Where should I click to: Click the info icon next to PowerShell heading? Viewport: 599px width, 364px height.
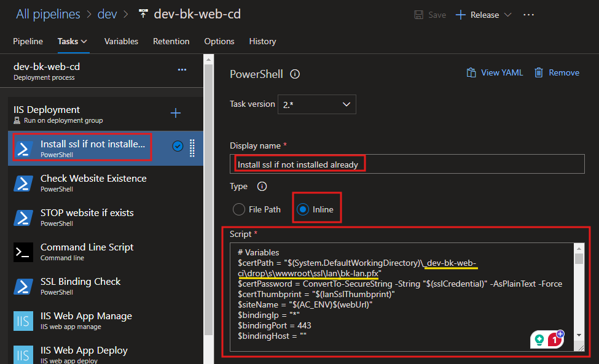coord(295,74)
